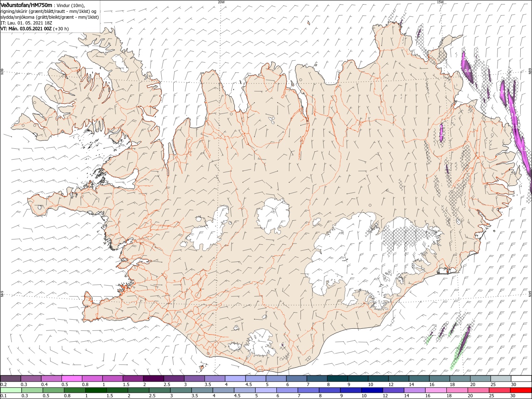Select upper legend dark teal swatch between 8 and 9

[337, 379]
